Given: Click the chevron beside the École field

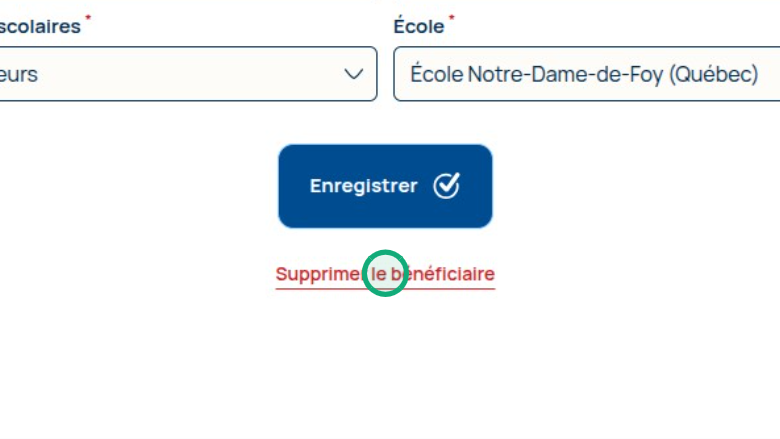Looking at the screenshot, I should coord(353,74).
